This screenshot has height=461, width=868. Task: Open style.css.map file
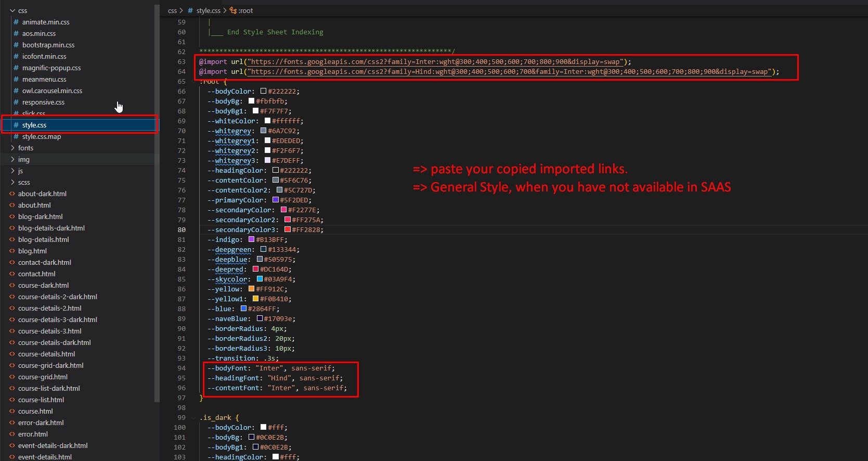42,136
